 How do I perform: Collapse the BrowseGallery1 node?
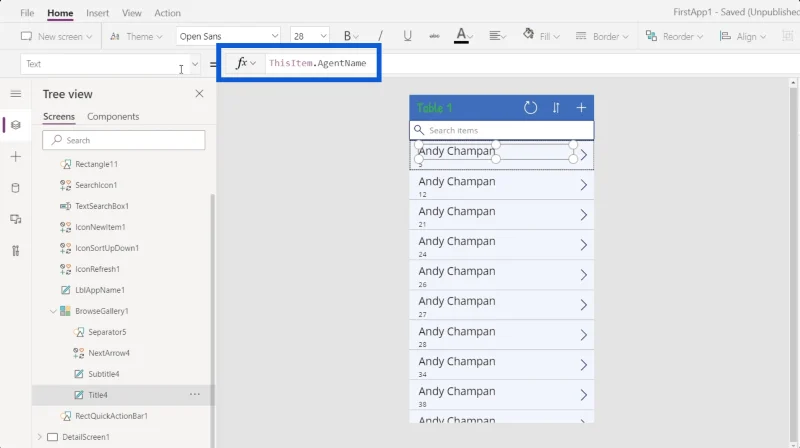(53, 311)
